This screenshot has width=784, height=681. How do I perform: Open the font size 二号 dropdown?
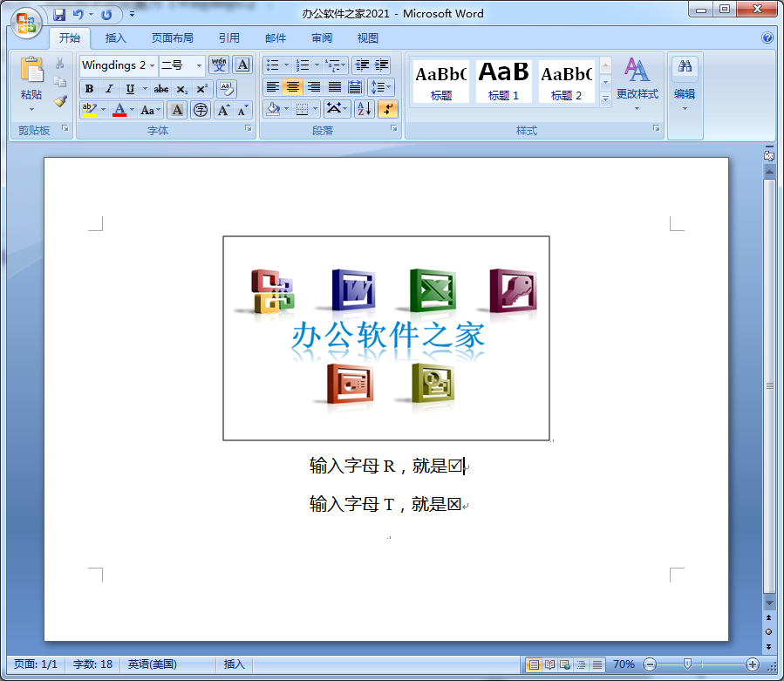coord(199,65)
